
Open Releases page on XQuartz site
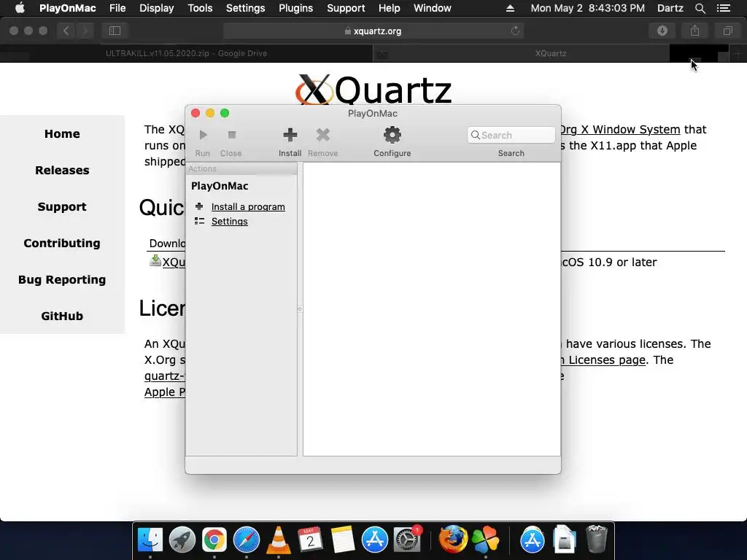point(62,171)
